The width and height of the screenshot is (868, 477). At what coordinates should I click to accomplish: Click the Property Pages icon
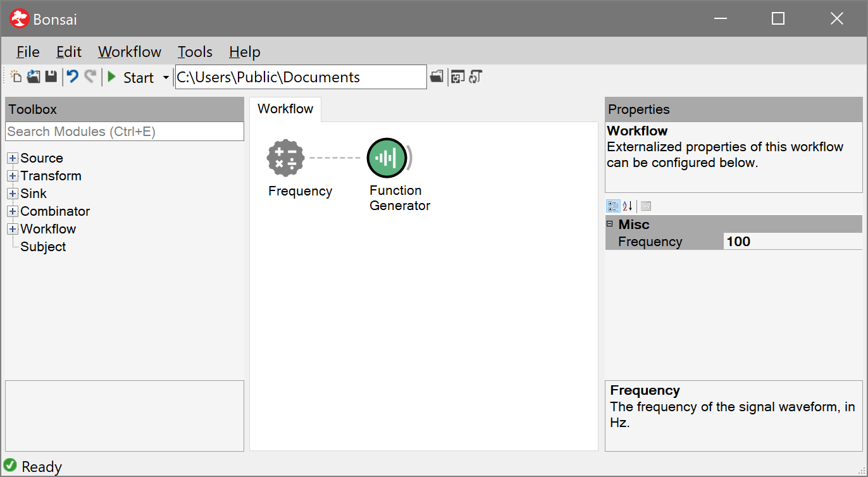tap(645, 206)
